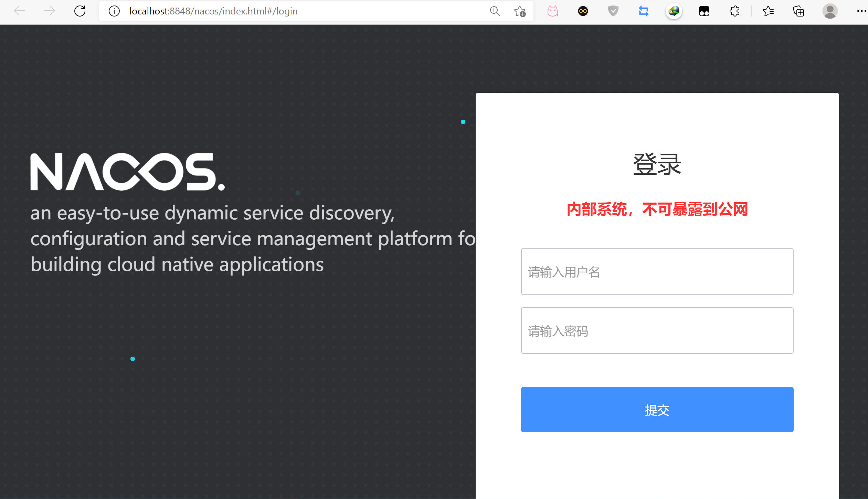Click the browser refresh button
The image size is (868, 499).
coord(80,11)
